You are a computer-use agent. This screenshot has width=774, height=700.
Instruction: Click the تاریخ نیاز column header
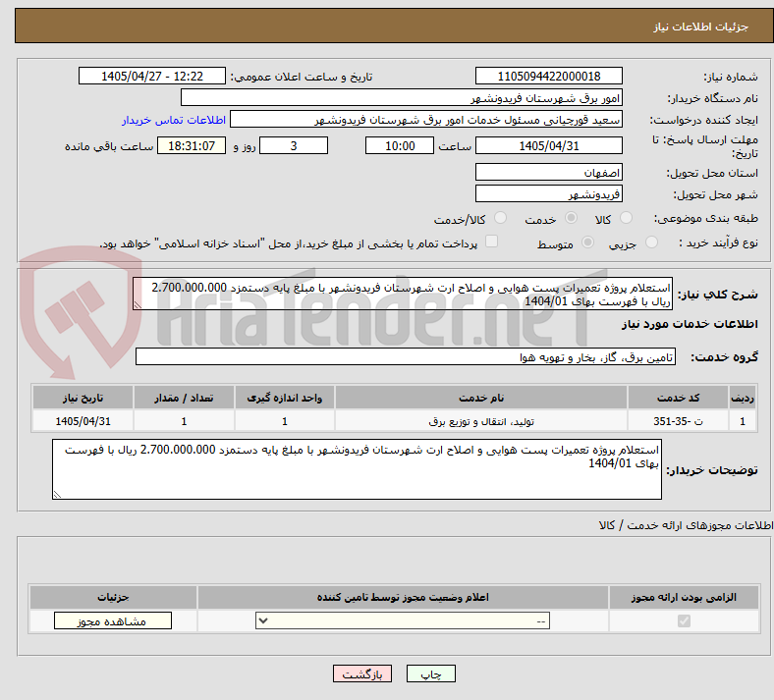point(83,398)
